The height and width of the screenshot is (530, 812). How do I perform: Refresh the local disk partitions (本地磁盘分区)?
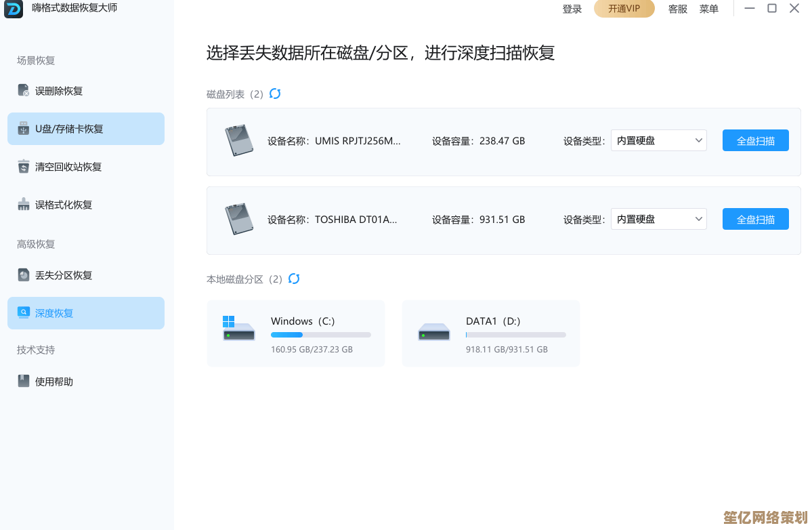click(294, 279)
